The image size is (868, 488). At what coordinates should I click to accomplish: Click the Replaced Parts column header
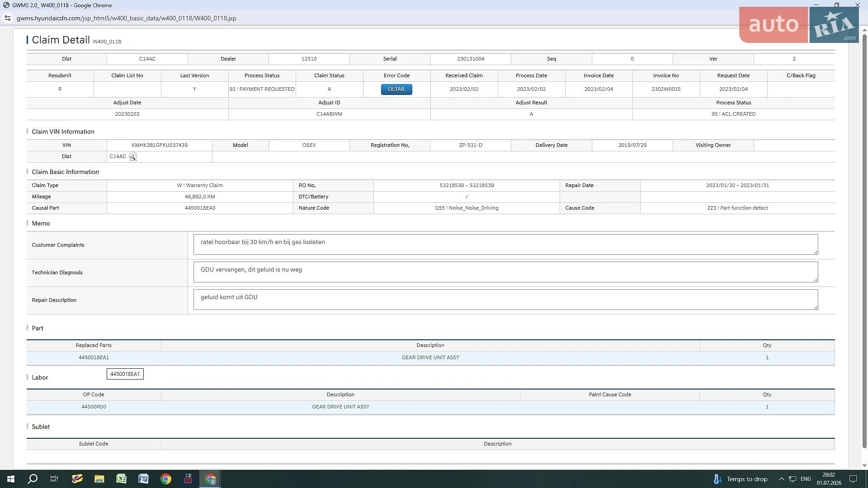point(94,345)
